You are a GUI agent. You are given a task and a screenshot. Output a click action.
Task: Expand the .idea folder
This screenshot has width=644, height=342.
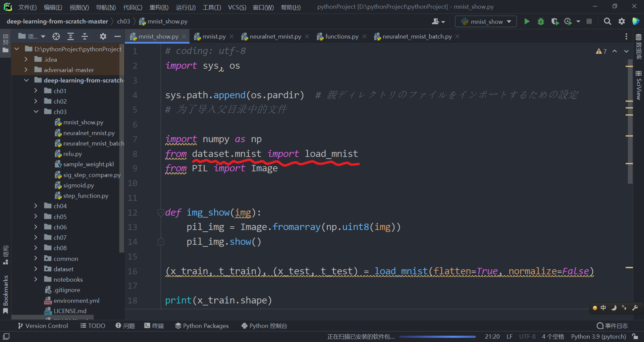tap(26, 59)
